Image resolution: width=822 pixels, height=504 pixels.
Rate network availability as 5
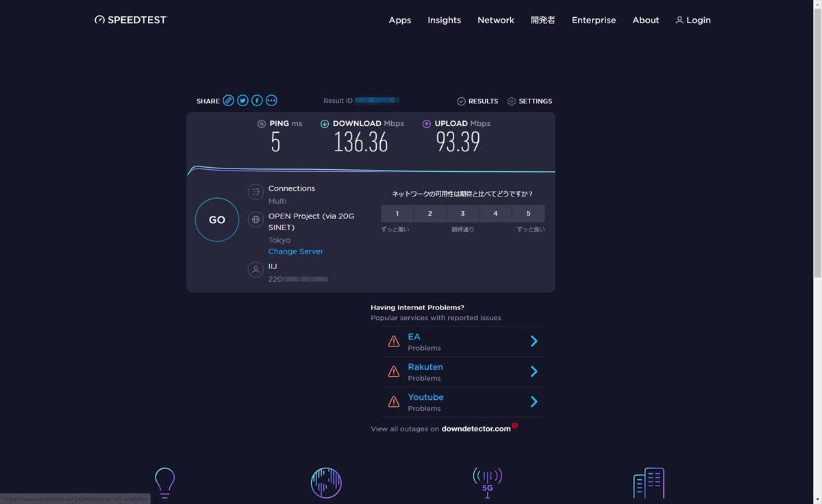[x=529, y=214]
